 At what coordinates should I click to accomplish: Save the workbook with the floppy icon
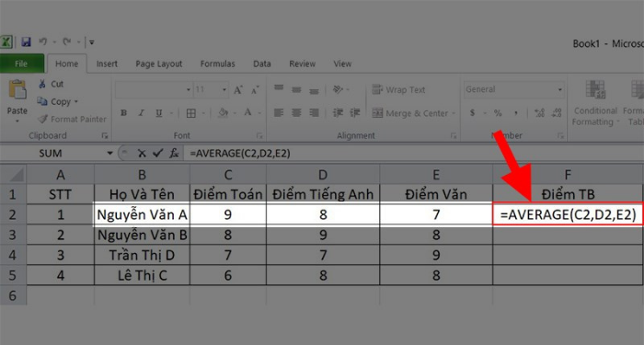coord(27,42)
